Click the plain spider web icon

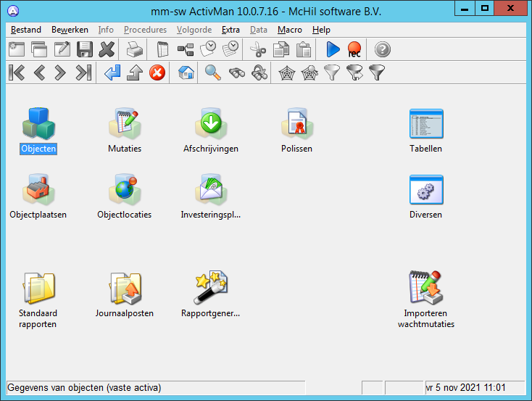click(x=287, y=73)
